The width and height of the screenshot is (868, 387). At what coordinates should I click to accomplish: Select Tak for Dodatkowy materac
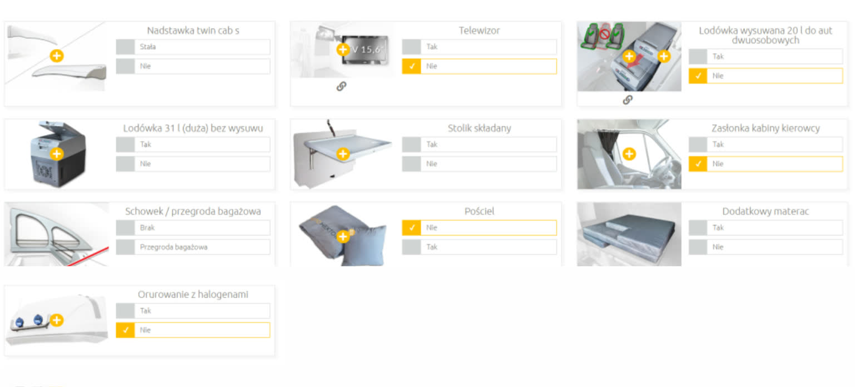coord(766,228)
